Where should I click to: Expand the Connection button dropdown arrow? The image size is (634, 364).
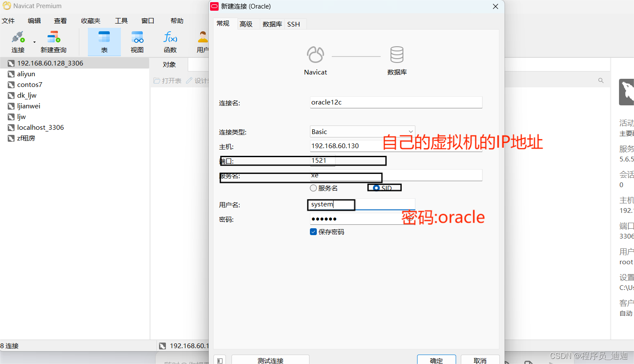coord(34,42)
